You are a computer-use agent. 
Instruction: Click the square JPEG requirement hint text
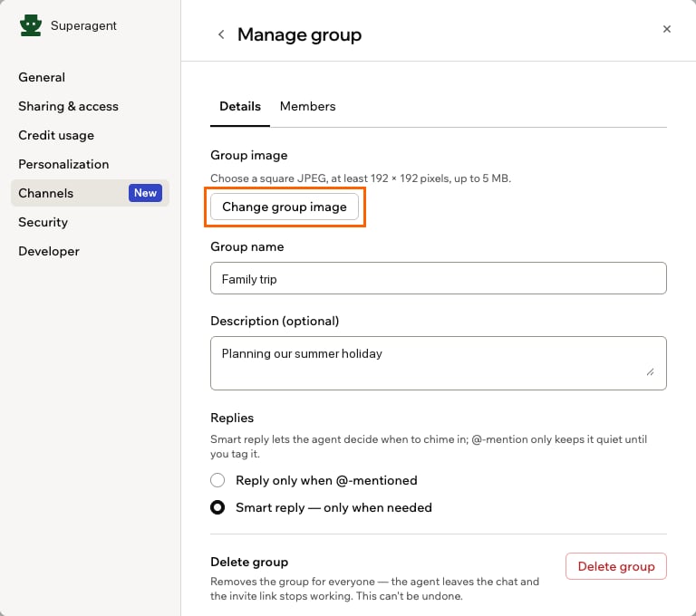[x=361, y=178]
